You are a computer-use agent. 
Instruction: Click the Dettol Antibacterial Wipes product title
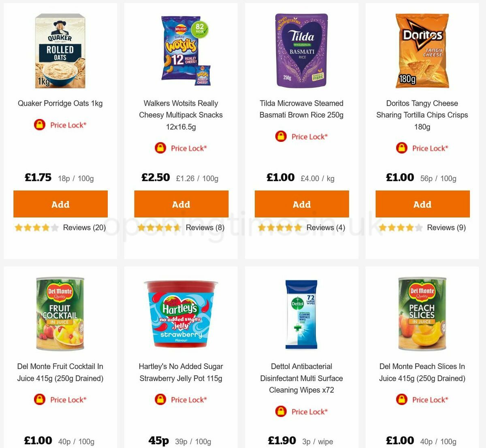(301, 378)
